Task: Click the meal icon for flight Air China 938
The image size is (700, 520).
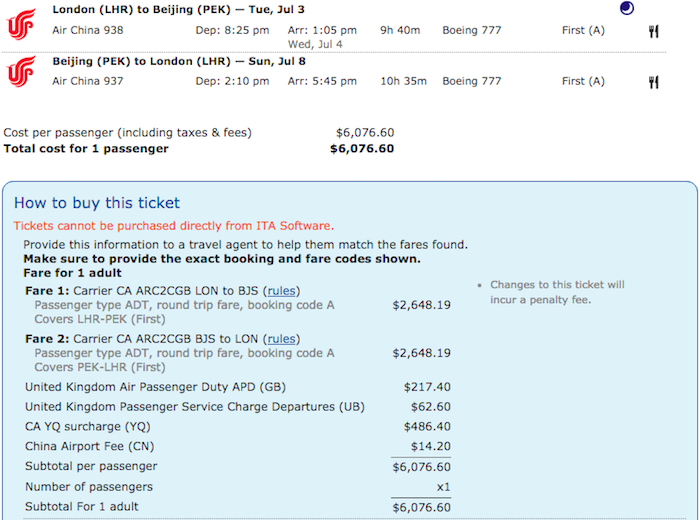Action: pyautogui.click(x=654, y=31)
